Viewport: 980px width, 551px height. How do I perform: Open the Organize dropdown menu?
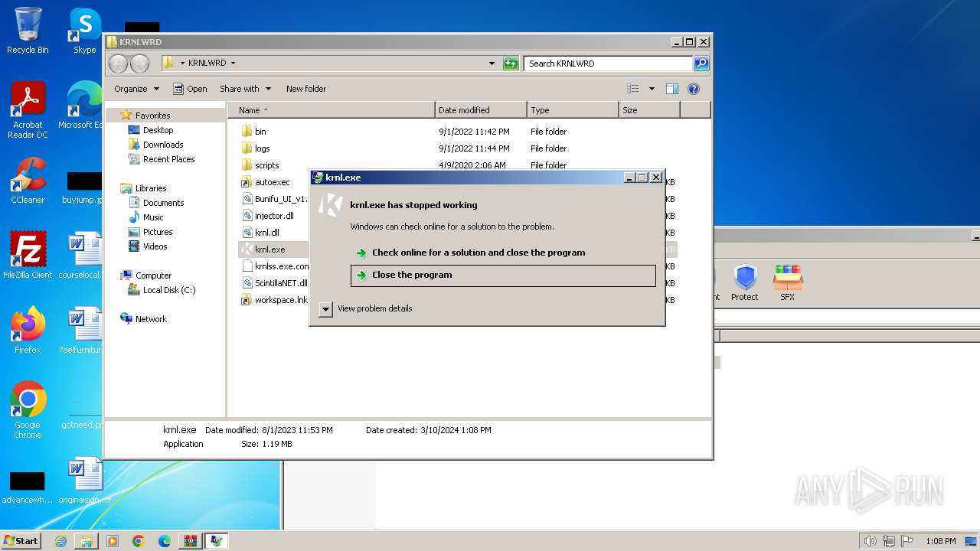tap(136, 89)
